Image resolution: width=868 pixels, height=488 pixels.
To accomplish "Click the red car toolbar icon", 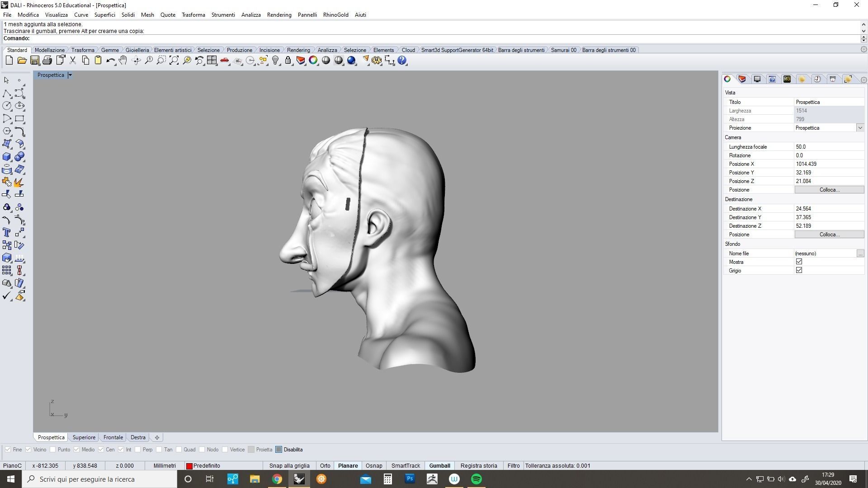I will pos(225,61).
